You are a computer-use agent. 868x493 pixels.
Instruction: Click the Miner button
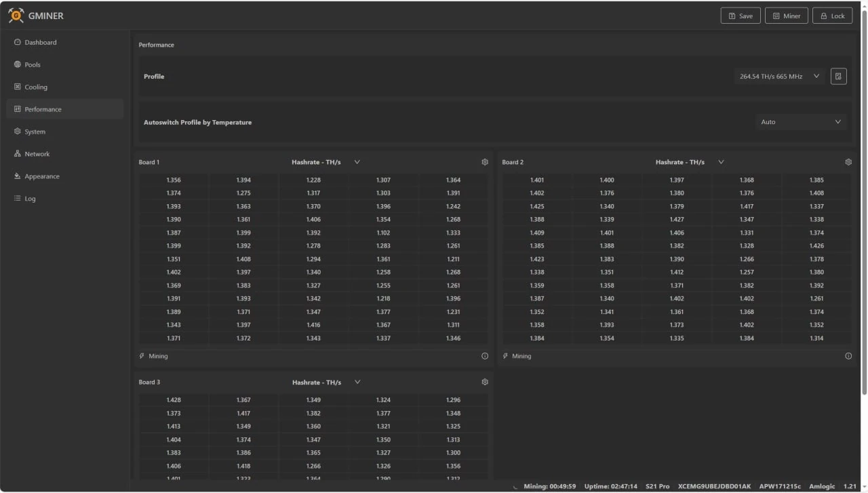[786, 16]
